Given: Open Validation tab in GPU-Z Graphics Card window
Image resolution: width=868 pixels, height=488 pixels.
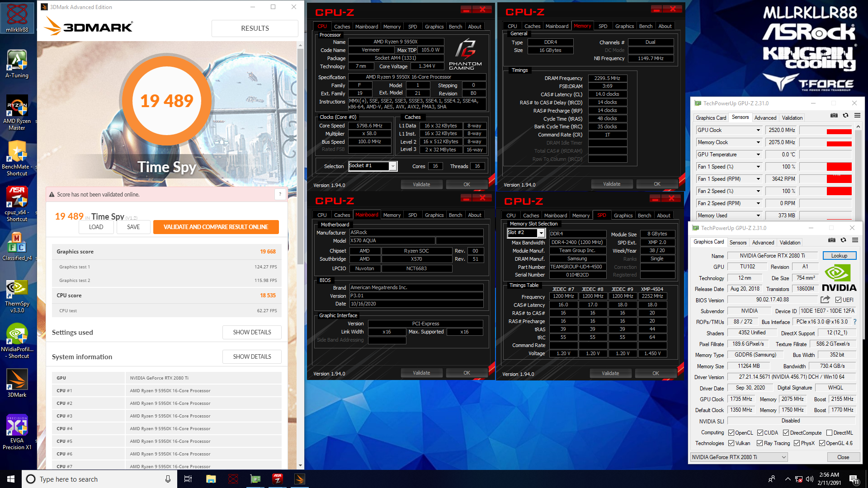Looking at the screenshot, I should pos(790,243).
